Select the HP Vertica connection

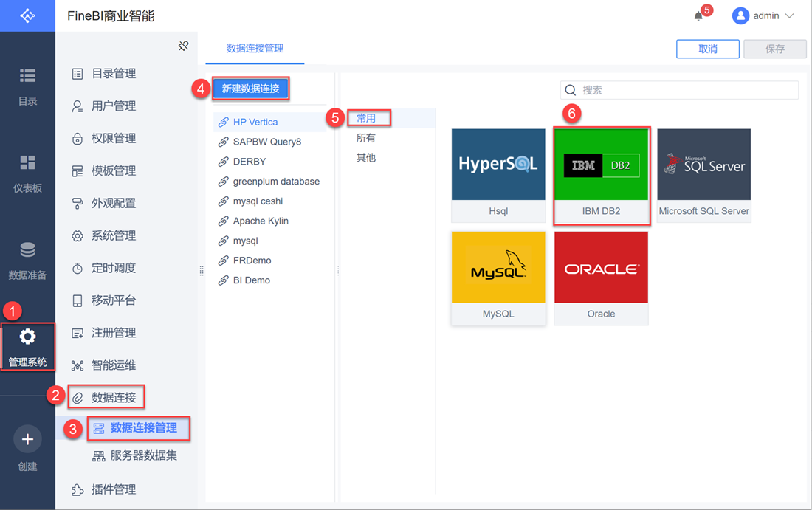coord(269,123)
